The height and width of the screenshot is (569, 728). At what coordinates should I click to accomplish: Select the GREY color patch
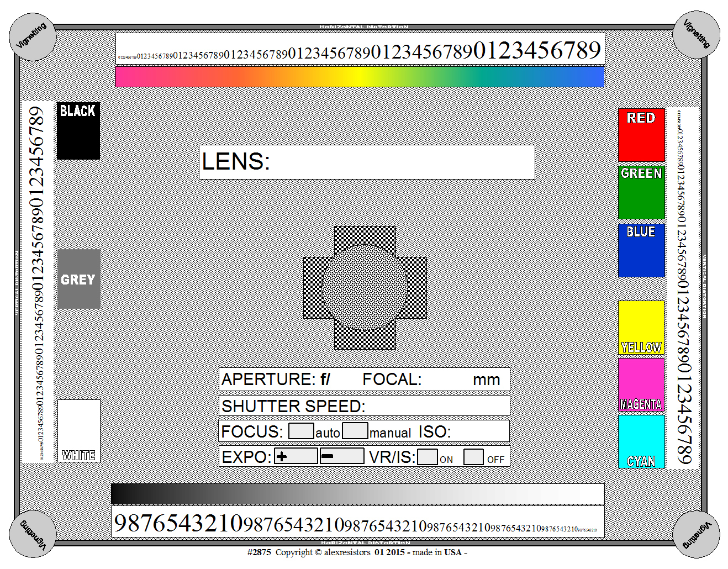point(79,279)
